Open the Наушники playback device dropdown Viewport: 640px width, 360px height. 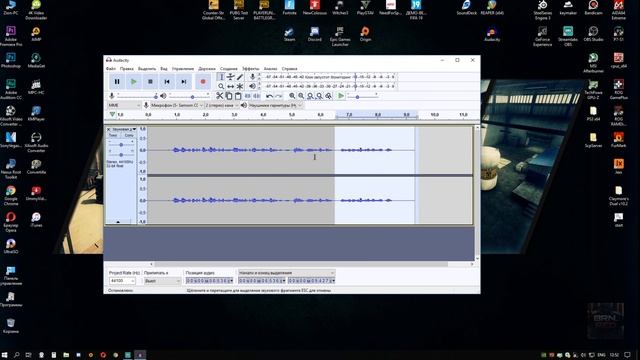pyautogui.click(x=276, y=105)
